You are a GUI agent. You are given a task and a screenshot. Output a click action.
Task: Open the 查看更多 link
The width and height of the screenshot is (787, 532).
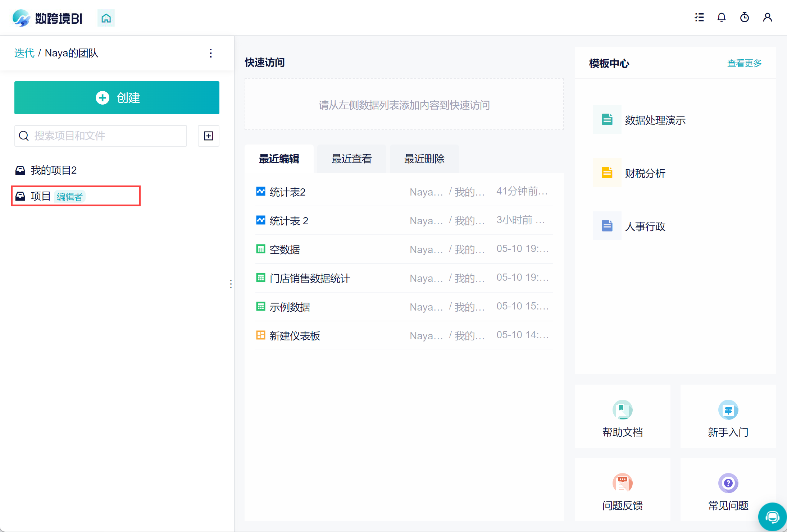744,63
